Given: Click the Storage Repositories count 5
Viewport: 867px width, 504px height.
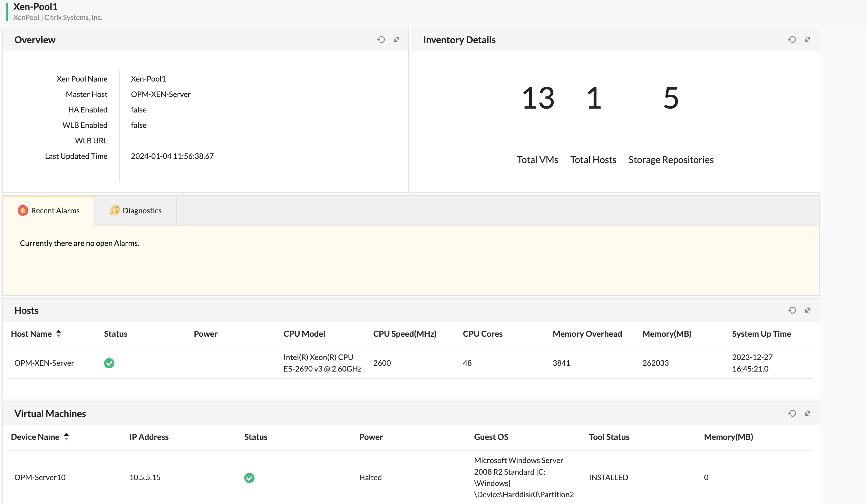Looking at the screenshot, I should [671, 98].
